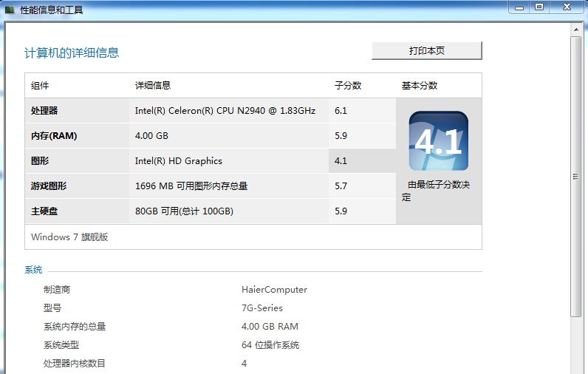Select the 游戏图形 row label
Screen dimensions: 588x374
(49, 186)
